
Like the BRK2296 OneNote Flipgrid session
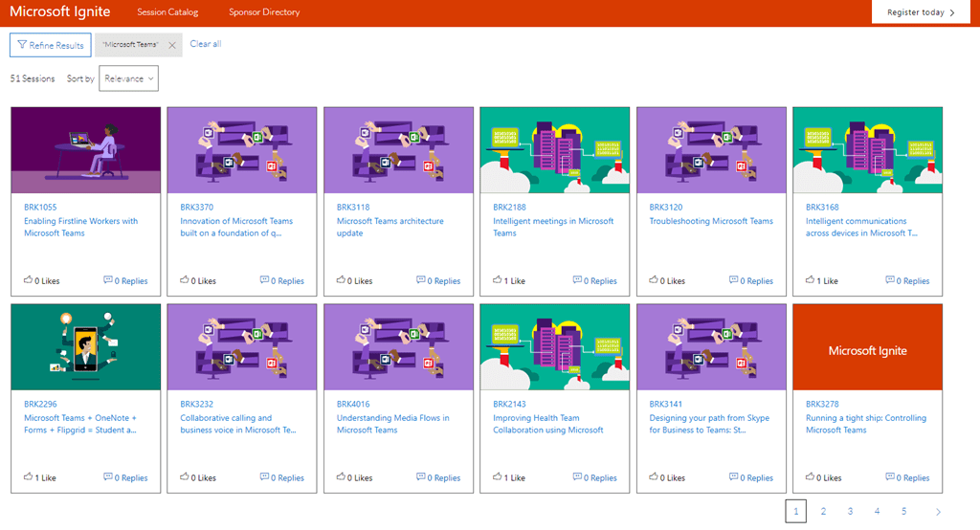[39, 477]
